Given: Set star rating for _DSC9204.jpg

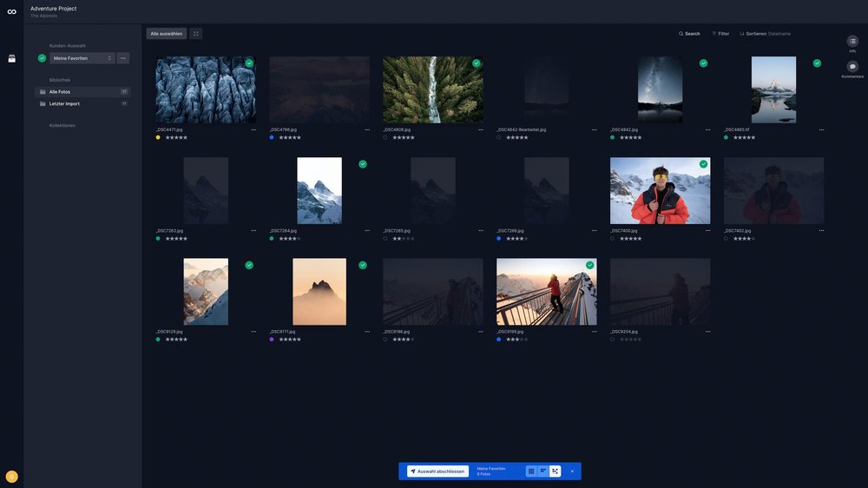Looking at the screenshot, I should 630,340.
